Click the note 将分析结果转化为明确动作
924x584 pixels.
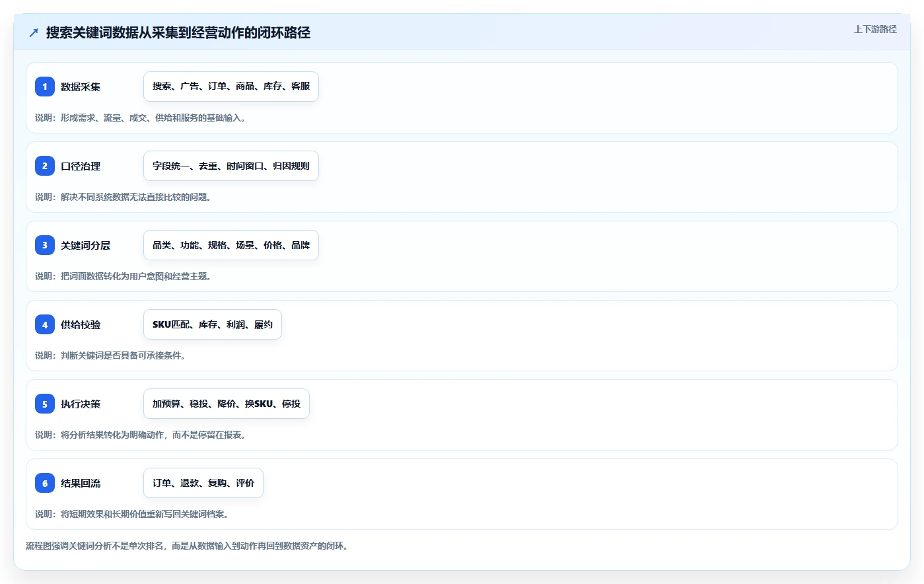tap(141, 435)
